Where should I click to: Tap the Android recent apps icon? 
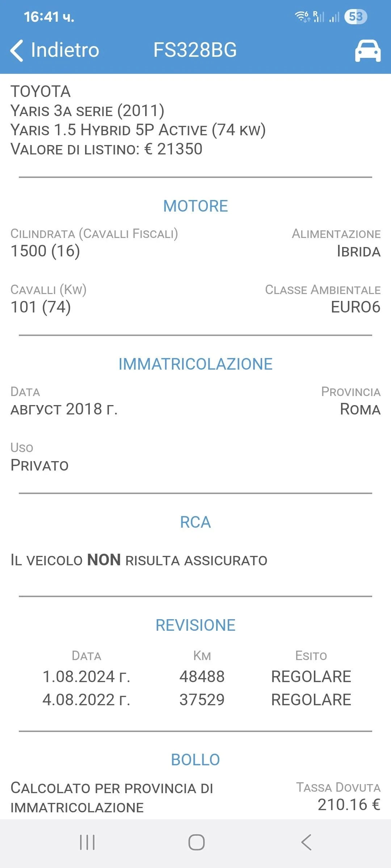coord(87,842)
